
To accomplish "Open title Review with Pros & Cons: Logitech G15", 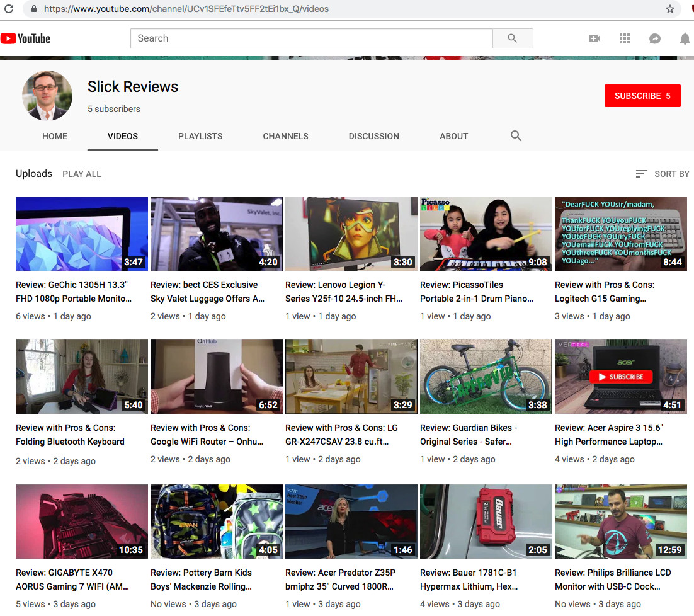I will click(605, 292).
